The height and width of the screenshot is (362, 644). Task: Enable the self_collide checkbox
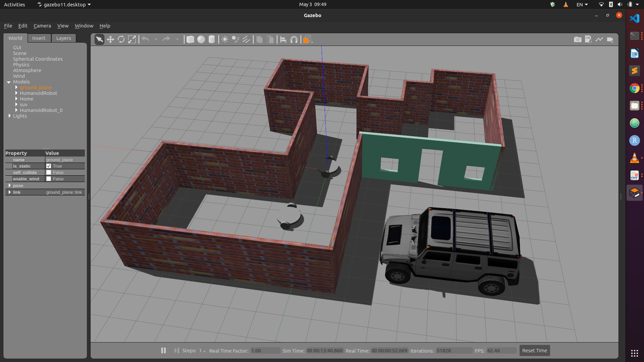tap(49, 173)
